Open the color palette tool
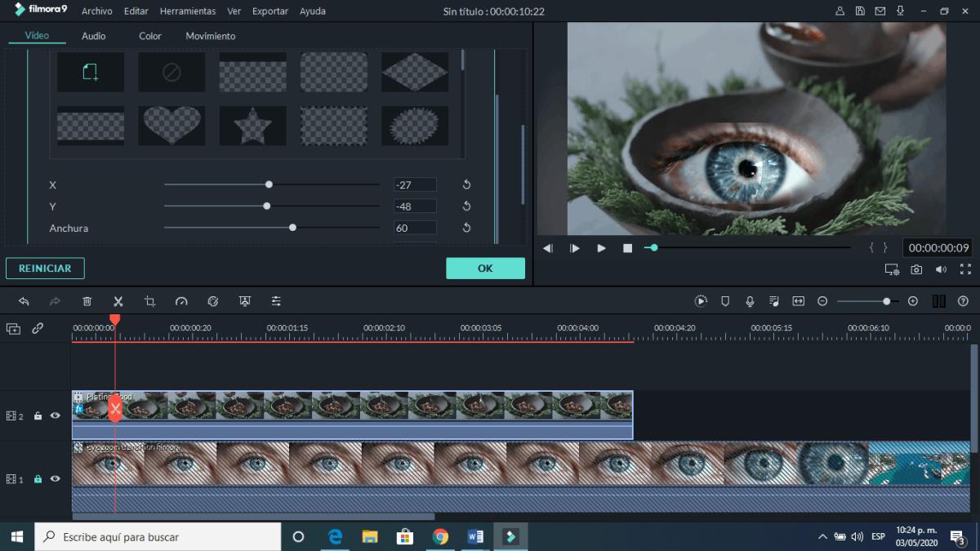980x551 pixels. (213, 301)
